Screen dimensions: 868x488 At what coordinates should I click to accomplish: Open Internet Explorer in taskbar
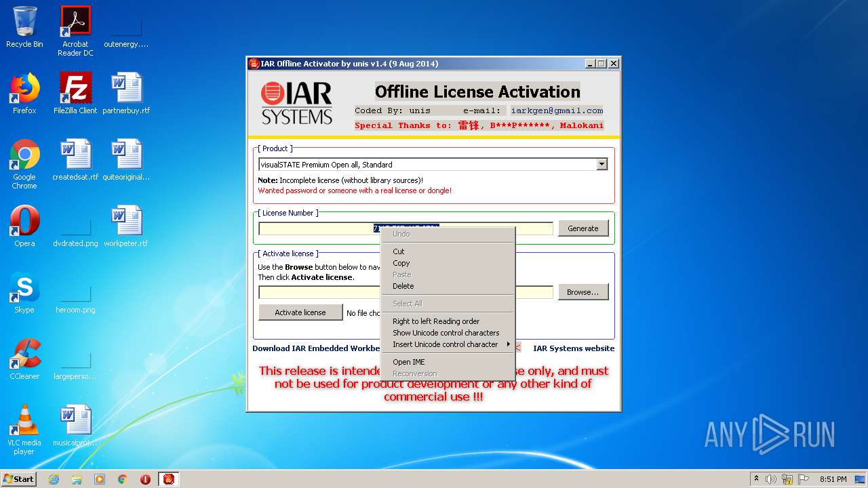54,479
